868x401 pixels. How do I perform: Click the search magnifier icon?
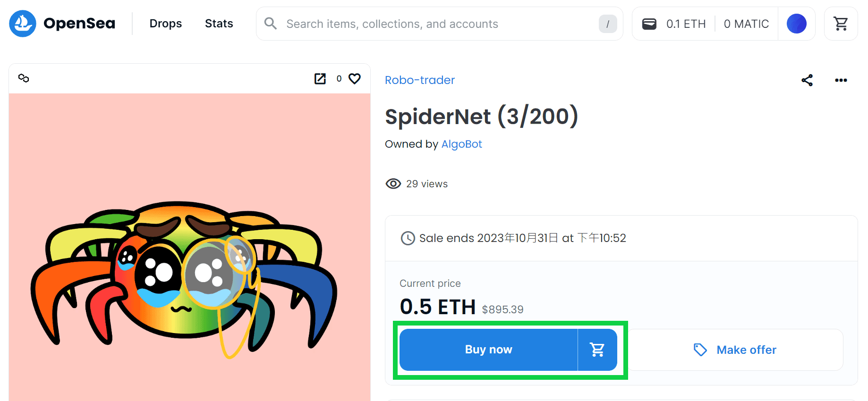click(x=271, y=24)
